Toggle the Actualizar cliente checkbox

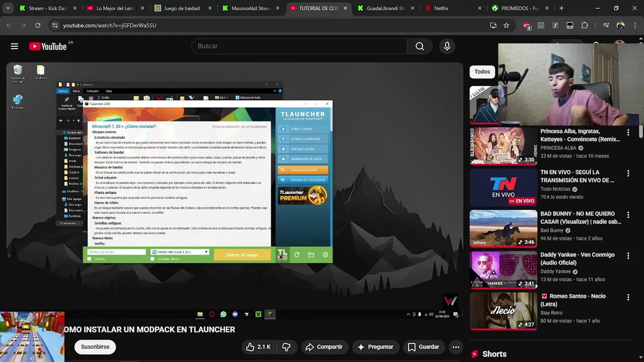[153, 259]
